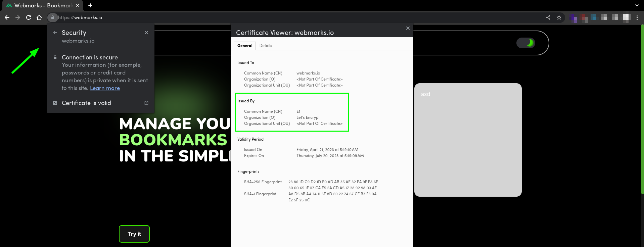Open the Learn more link
644x247 pixels.
(x=105, y=88)
